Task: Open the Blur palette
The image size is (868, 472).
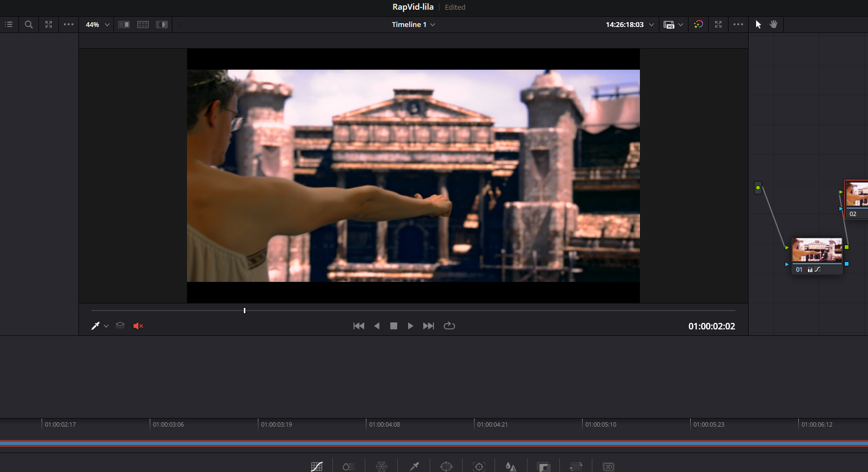Action: click(511, 467)
